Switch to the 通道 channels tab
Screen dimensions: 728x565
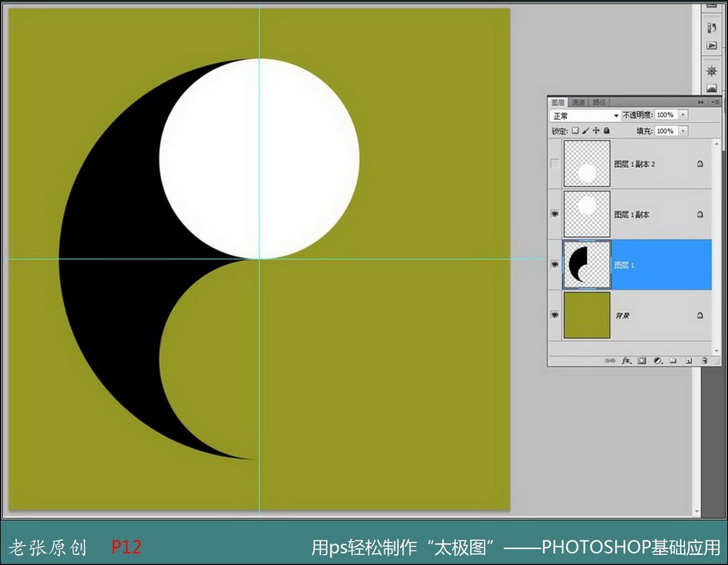[578, 102]
